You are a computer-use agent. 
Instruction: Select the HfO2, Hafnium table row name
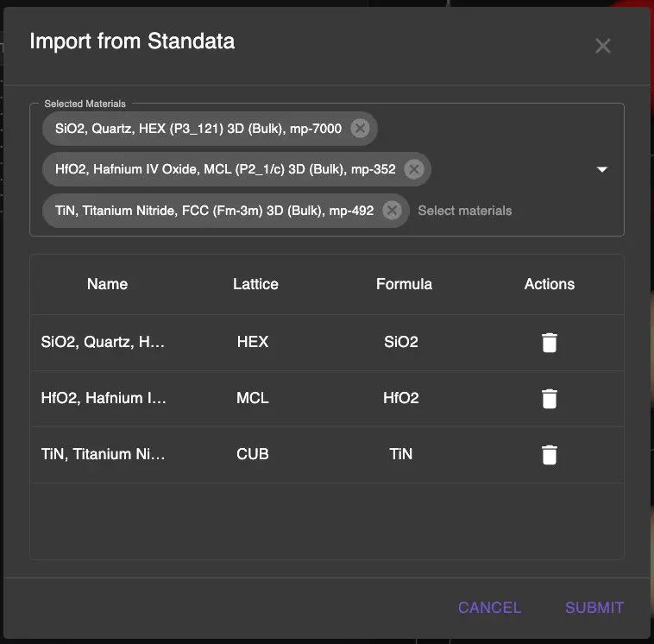point(104,398)
